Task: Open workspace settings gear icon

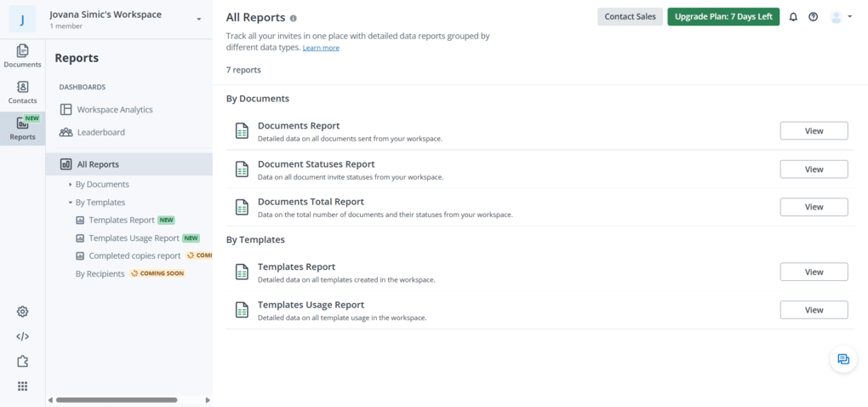Action: [x=22, y=312]
